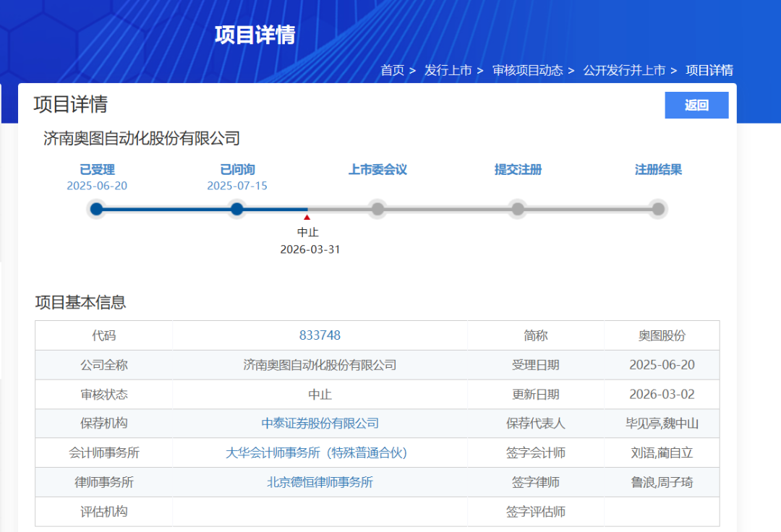Viewport: 781px width, 532px height.
Task: Select the company name 济南奥图自动化股份有限公司
Action: tap(142, 138)
